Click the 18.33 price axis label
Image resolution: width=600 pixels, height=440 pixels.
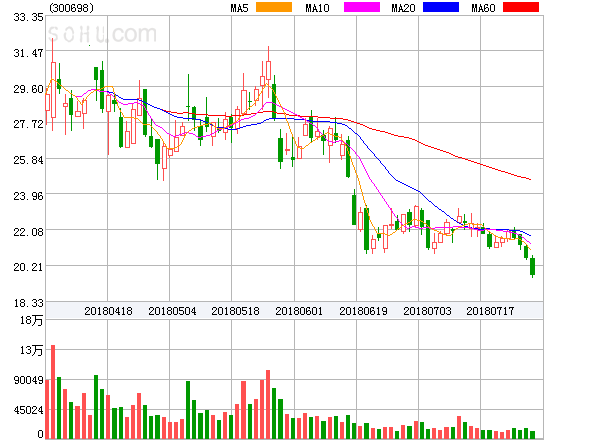[28, 303]
